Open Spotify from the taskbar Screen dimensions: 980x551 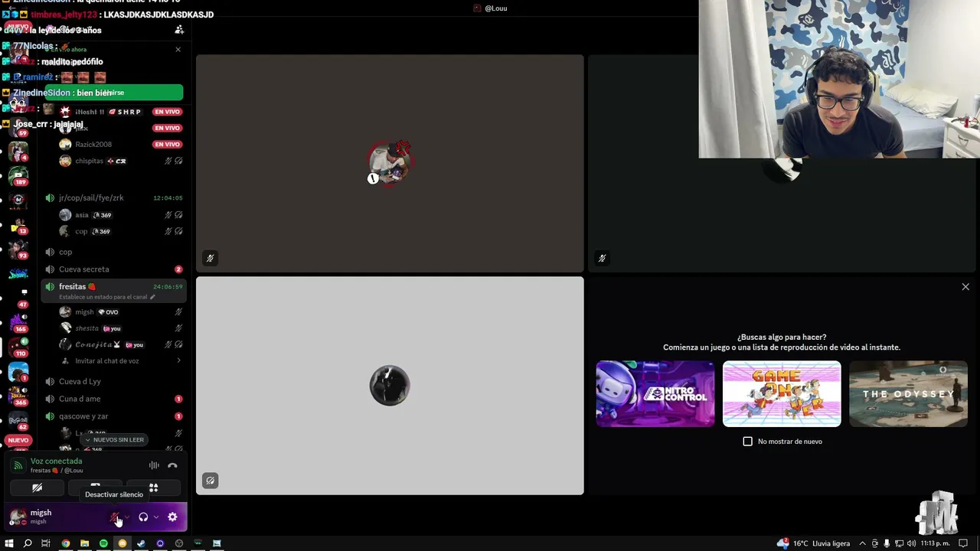[x=103, y=543]
